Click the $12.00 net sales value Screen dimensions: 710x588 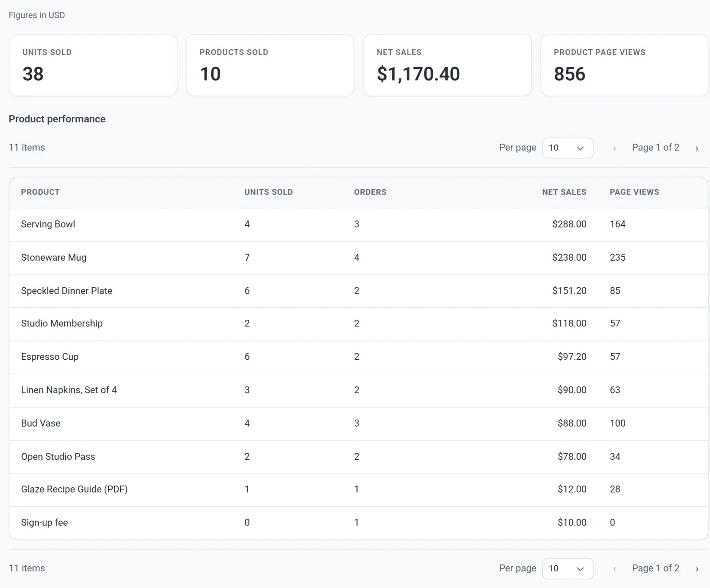pos(572,490)
